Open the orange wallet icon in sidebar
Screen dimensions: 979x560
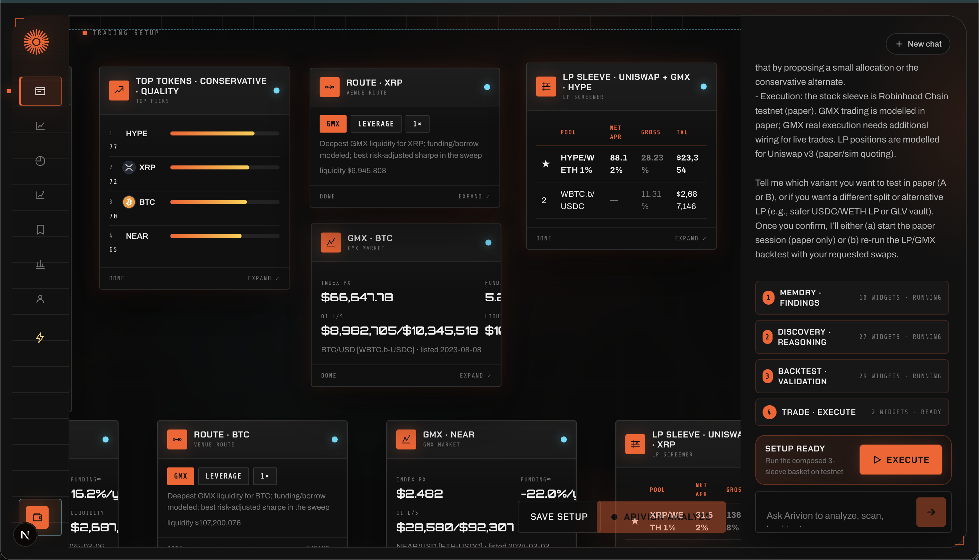pos(37,517)
